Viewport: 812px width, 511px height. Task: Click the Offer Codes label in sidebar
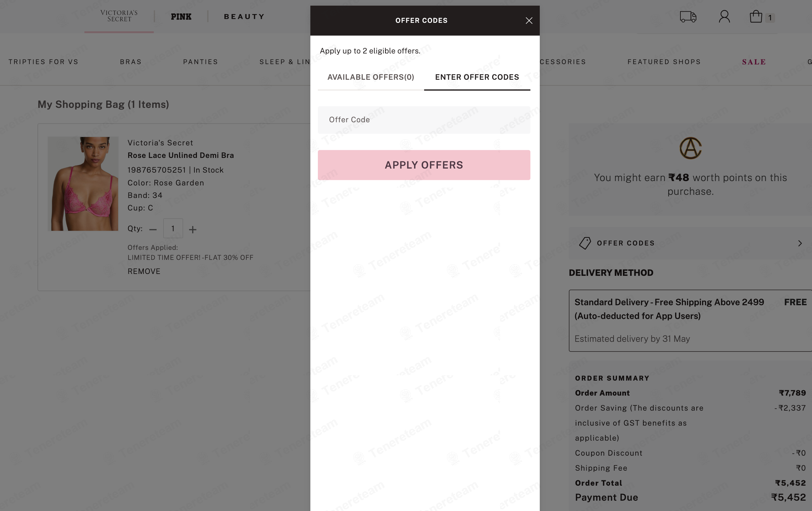click(625, 243)
